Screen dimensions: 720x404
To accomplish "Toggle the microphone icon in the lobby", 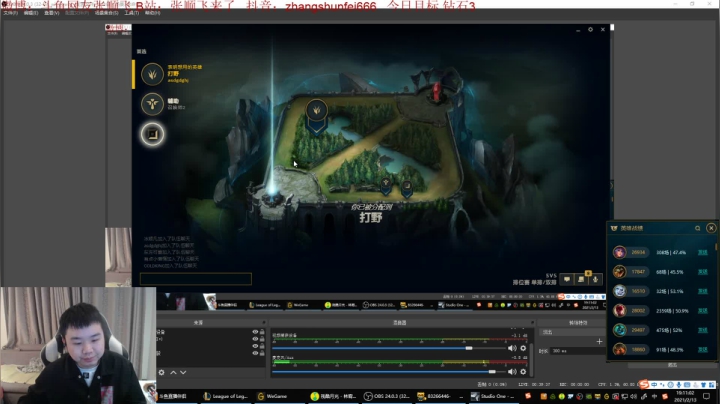I will [x=595, y=279].
